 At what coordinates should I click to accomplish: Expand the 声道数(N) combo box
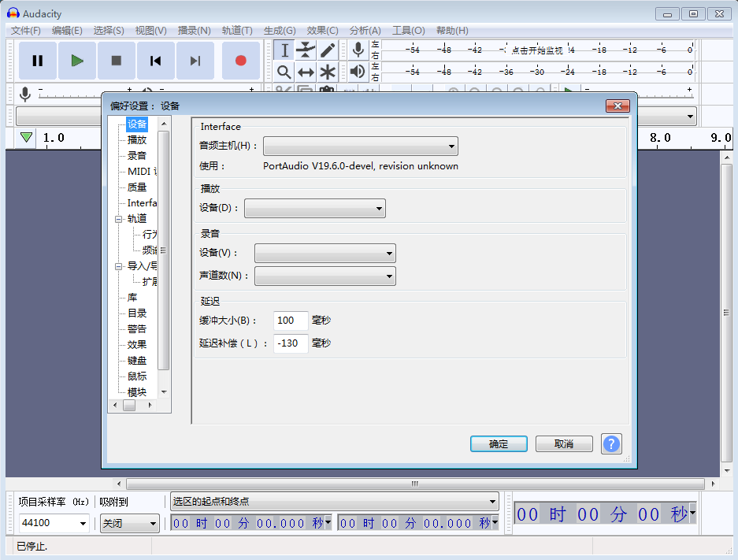(x=324, y=276)
